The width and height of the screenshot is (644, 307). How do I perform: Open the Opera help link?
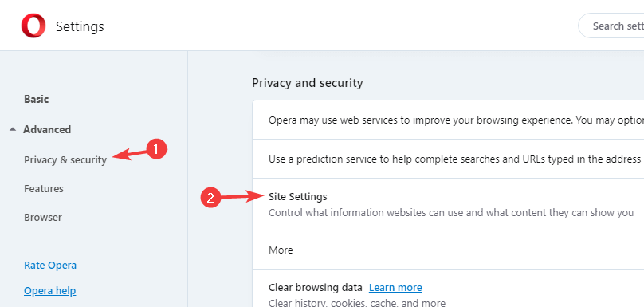(x=49, y=291)
